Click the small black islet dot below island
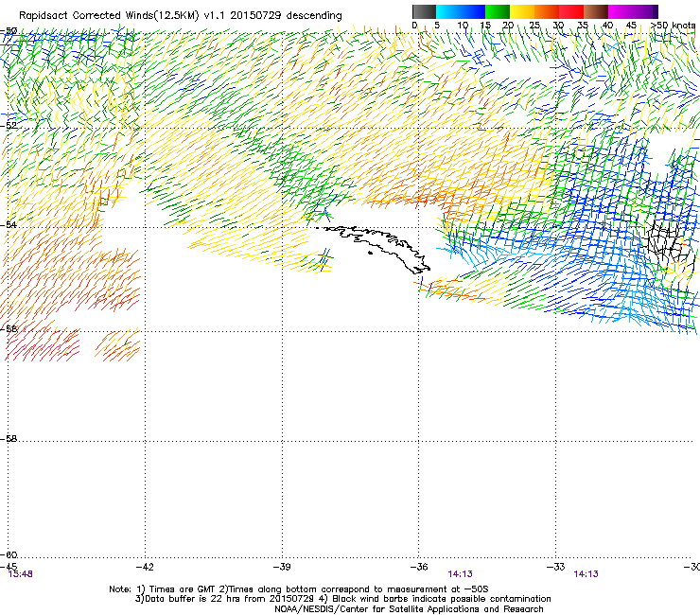This screenshot has height=615, width=700. [370, 254]
